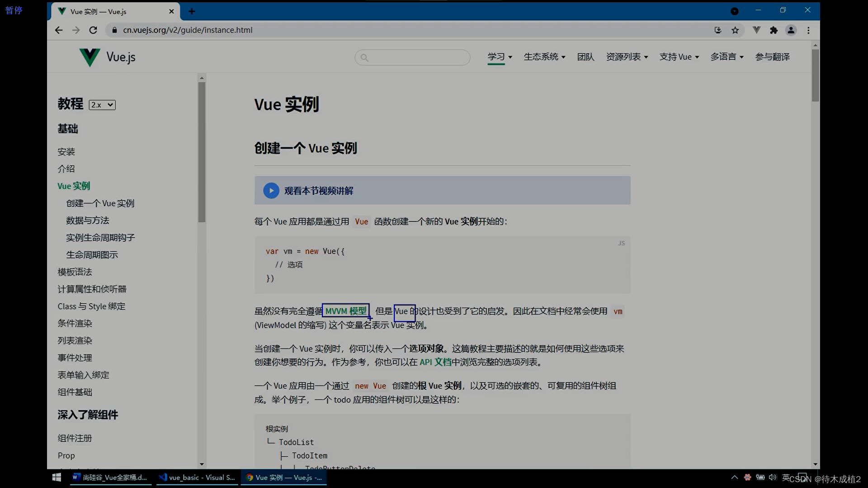Go to the 团队 page
The image size is (868, 488).
tap(585, 57)
